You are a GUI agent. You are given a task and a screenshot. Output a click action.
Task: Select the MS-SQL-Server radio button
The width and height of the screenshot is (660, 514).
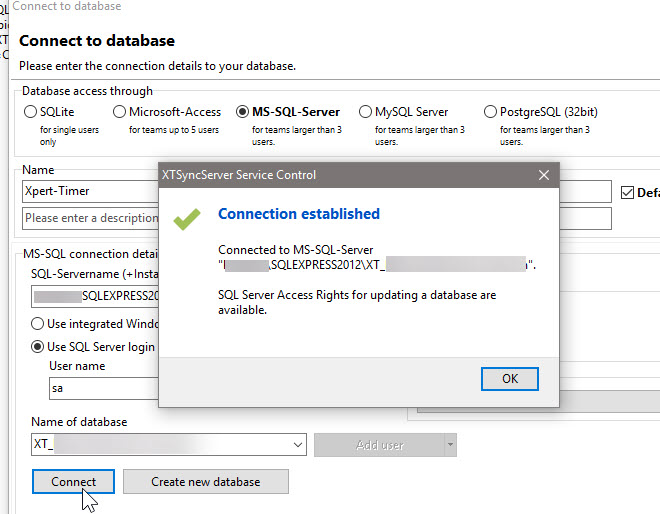pos(243,112)
